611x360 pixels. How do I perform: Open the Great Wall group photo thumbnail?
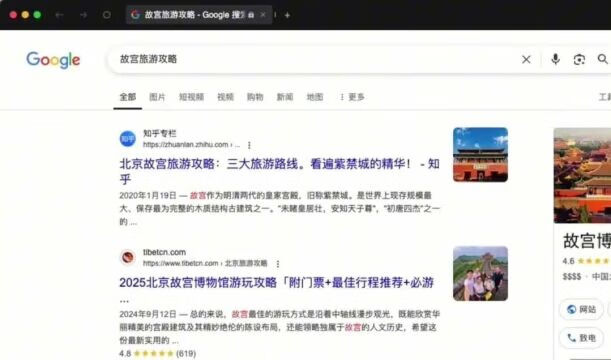(480, 274)
